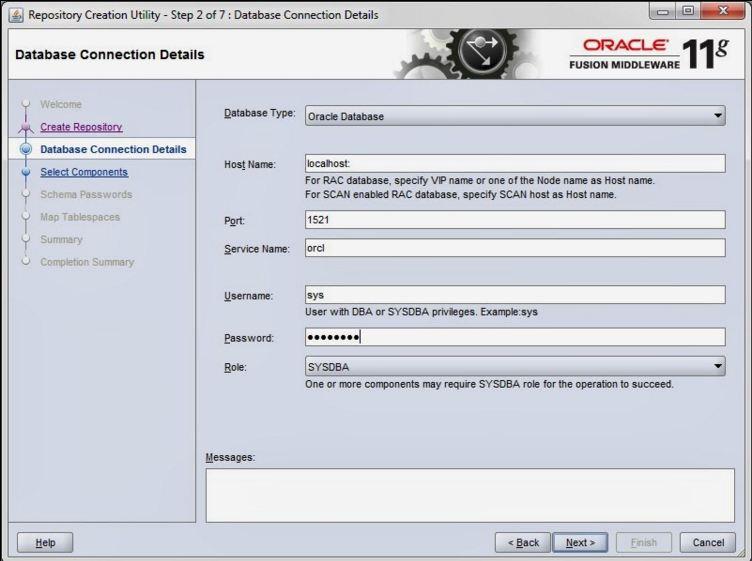Viewport: 752px width, 561px height.
Task: Click the Back button
Action: (523, 543)
